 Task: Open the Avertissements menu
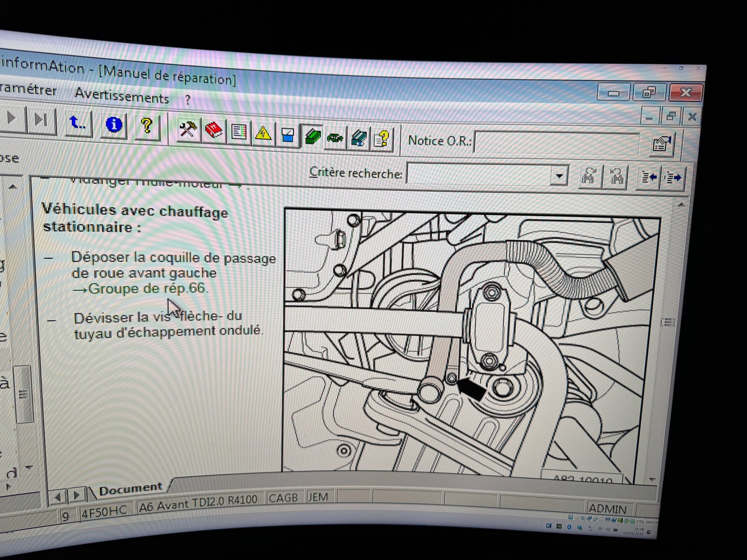(121, 97)
